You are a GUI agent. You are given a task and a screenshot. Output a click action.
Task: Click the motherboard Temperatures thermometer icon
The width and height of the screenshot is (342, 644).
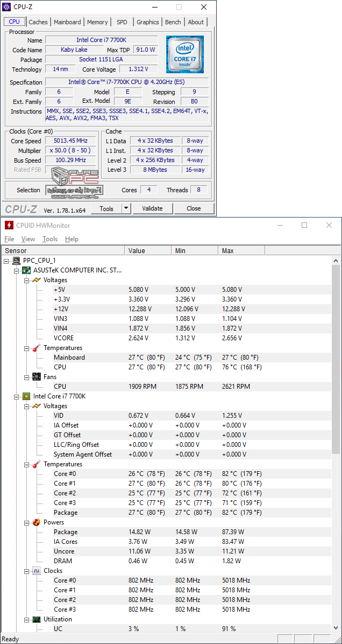[x=37, y=348]
